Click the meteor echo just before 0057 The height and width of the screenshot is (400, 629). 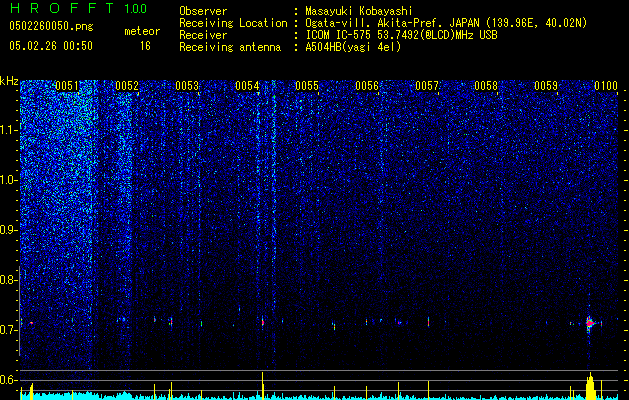click(x=428, y=321)
